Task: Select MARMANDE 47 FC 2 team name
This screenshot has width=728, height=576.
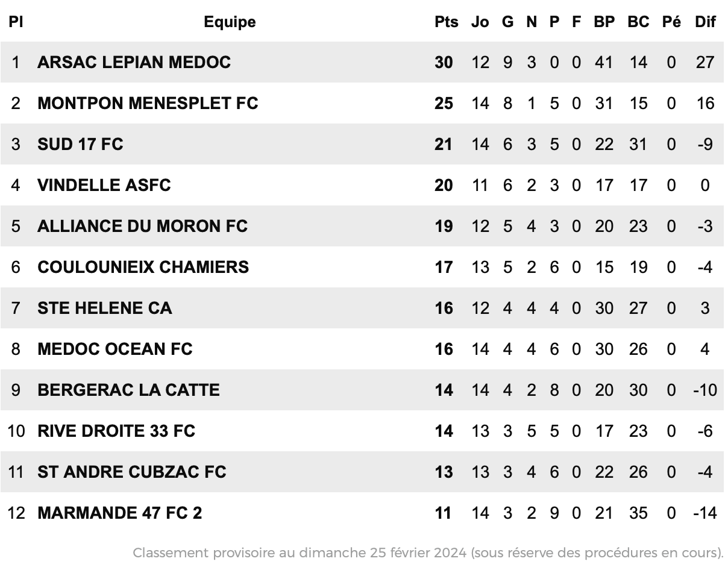Action: pyautogui.click(x=120, y=513)
